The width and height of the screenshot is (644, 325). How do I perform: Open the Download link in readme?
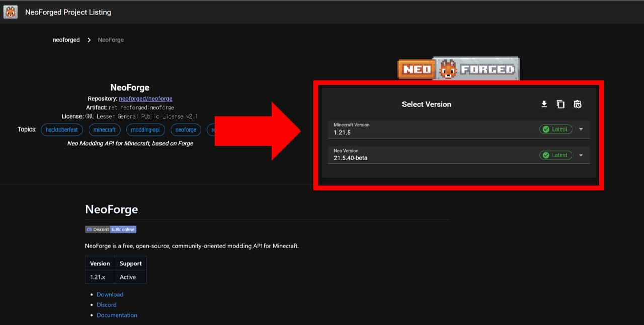[x=110, y=294]
